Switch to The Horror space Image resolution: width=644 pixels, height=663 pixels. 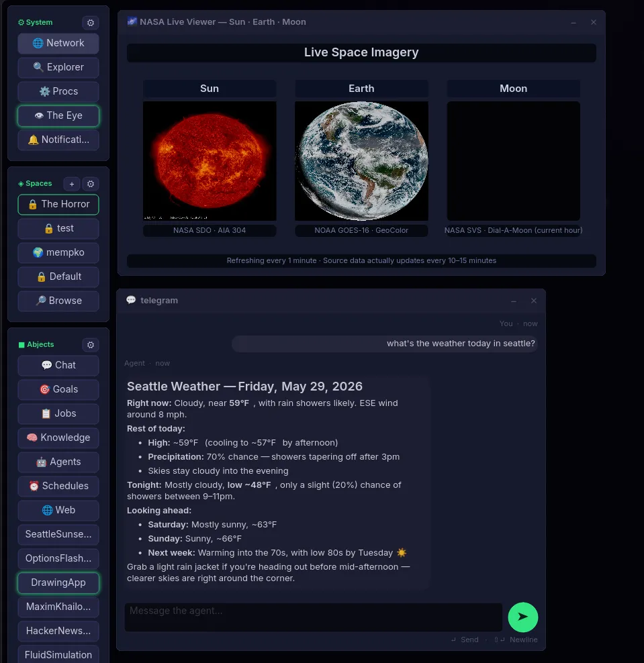coord(58,204)
